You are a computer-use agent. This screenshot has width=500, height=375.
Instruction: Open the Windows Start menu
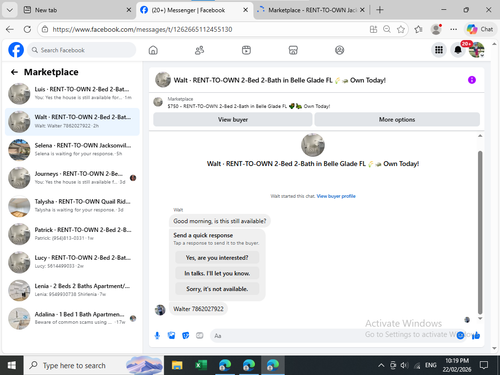click(x=11, y=365)
